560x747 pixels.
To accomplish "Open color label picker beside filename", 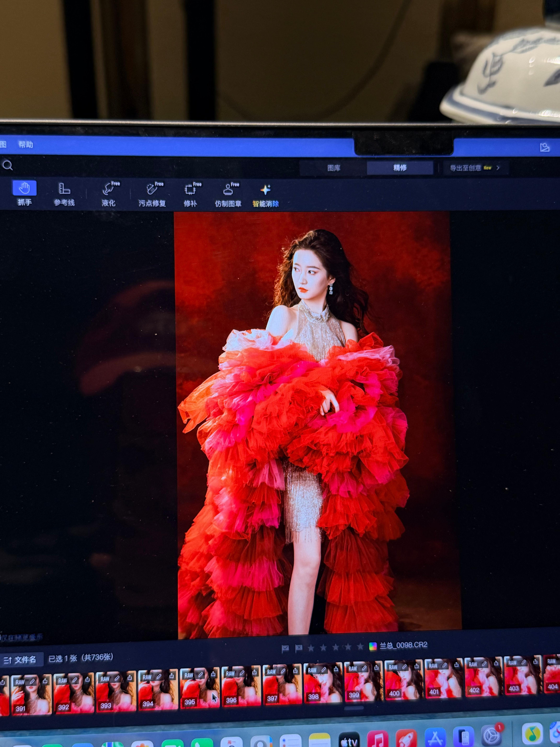I will click(373, 646).
